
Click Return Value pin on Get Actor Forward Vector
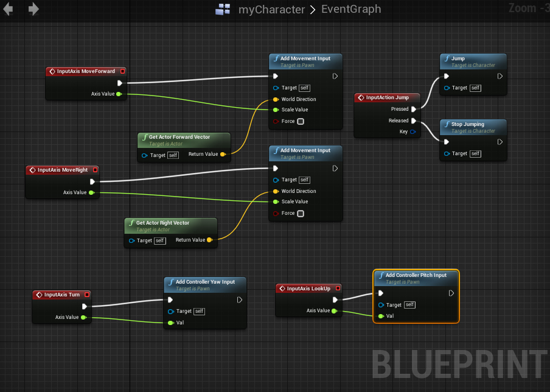[x=223, y=155]
